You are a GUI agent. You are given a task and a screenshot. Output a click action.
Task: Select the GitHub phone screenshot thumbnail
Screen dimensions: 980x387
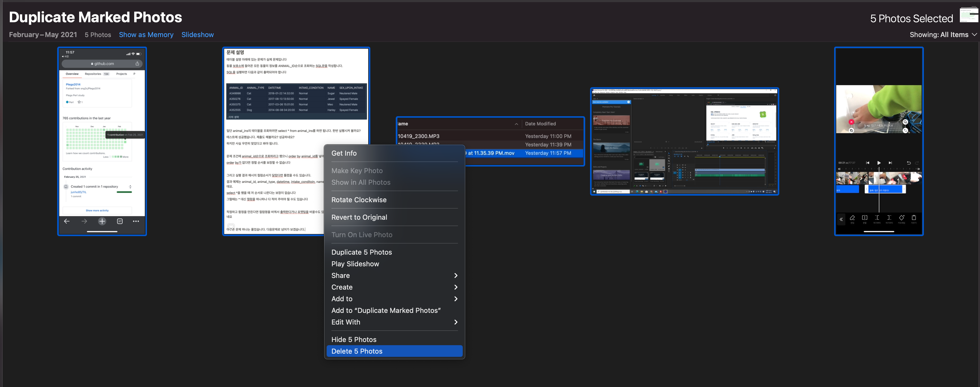(x=102, y=141)
